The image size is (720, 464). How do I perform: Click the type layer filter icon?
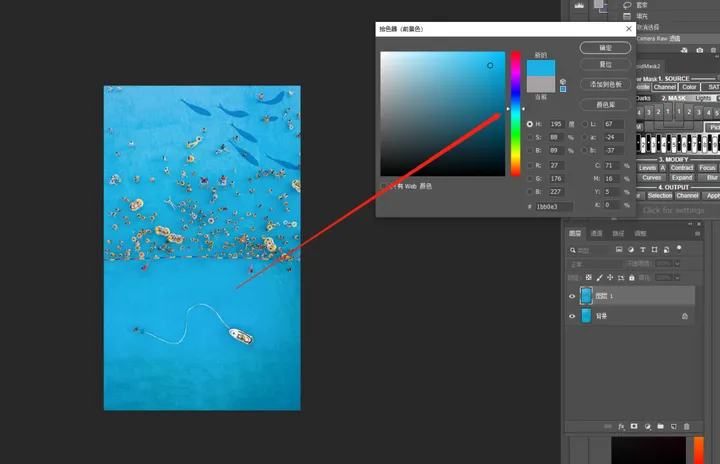point(643,249)
